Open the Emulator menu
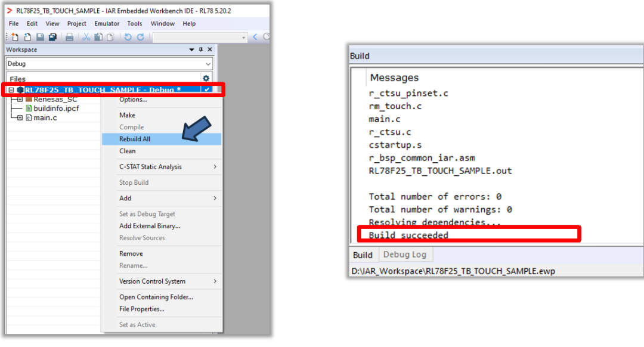 [x=107, y=24]
